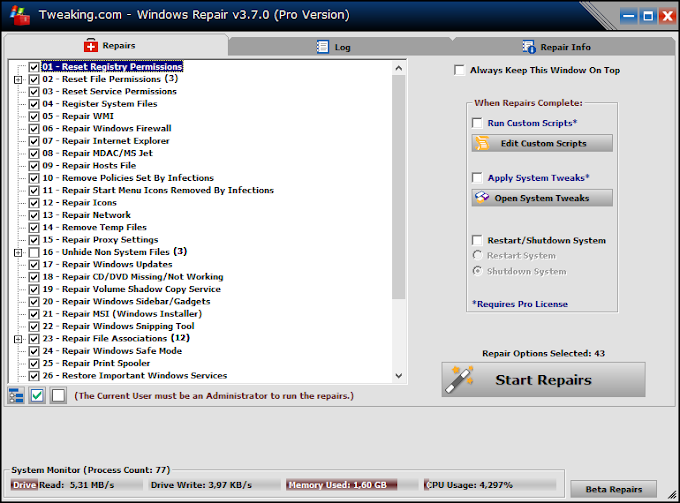Switch to the Repairs tab
This screenshot has height=503, width=680.
click(116, 46)
